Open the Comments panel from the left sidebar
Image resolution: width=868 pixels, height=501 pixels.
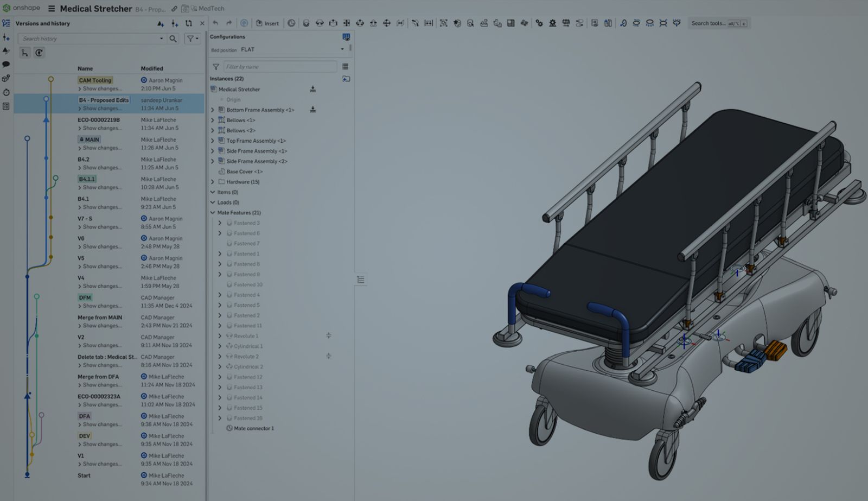coord(6,64)
